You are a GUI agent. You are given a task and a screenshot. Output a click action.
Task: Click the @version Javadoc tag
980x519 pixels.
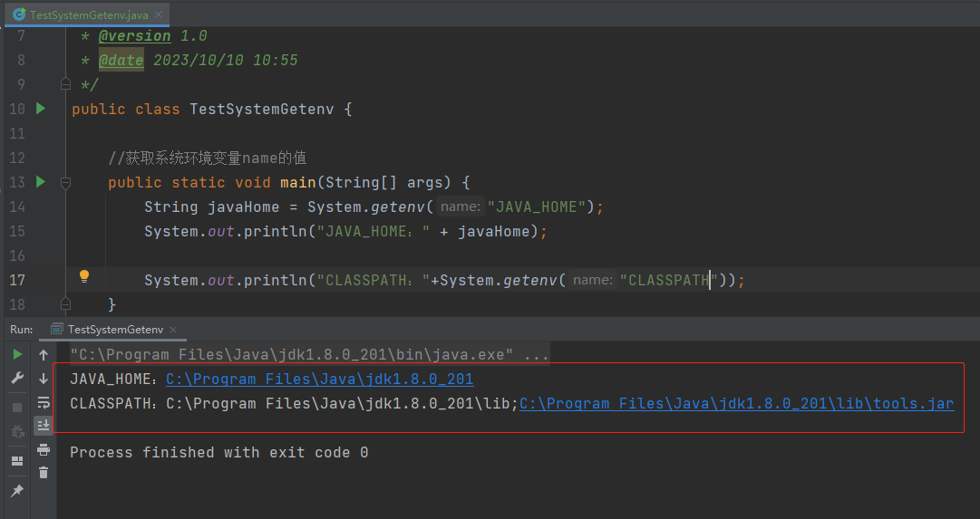[x=134, y=35]
